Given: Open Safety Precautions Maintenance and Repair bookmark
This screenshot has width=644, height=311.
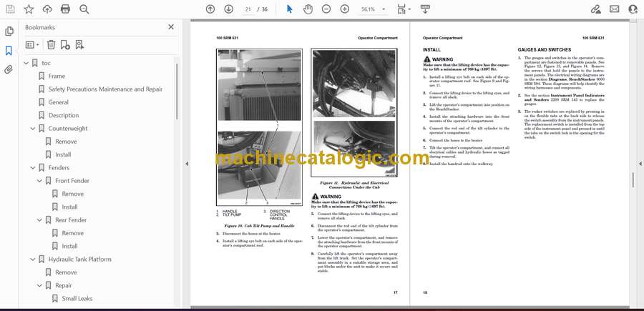Looking at the screenshot, I should click(106, 89).
